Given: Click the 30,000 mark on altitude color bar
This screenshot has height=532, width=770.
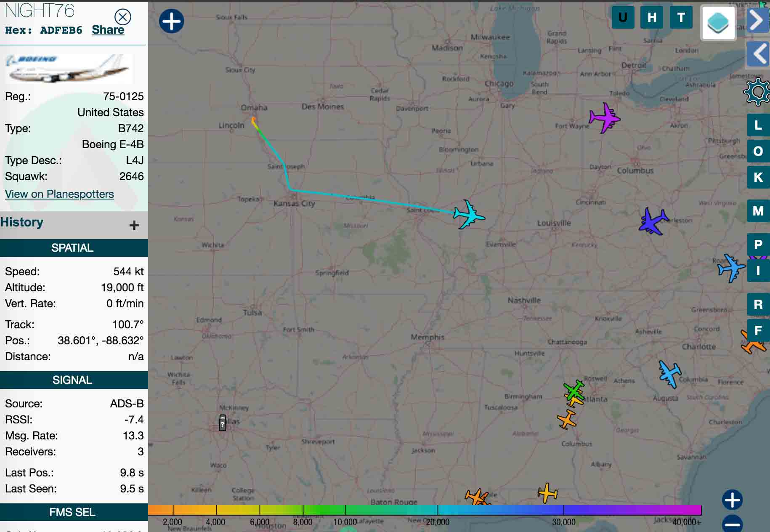Looking at the screenshot, I should tap(563, 522).
